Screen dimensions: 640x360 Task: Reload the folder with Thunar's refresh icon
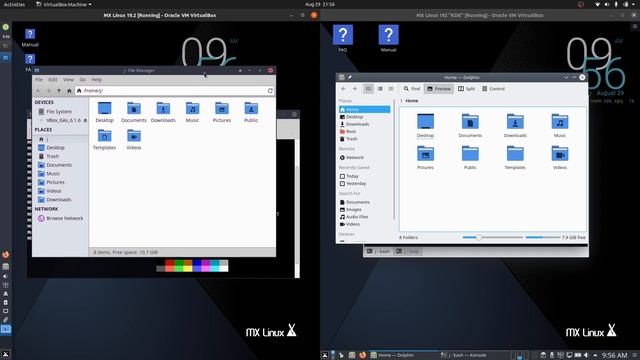tap(270, 91)
